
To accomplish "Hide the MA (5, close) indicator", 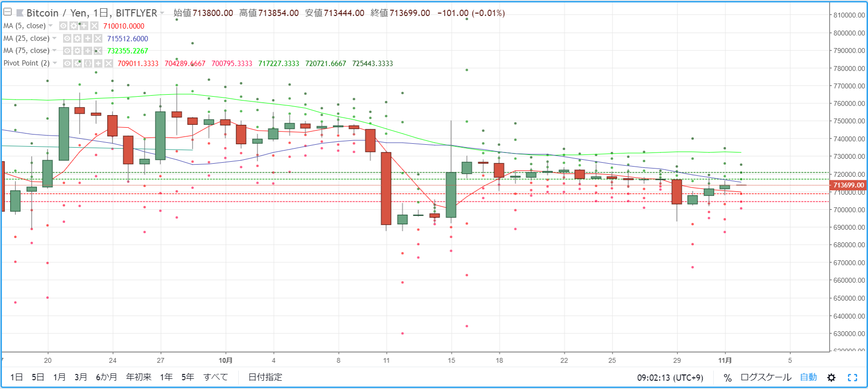I will point(63,26).
